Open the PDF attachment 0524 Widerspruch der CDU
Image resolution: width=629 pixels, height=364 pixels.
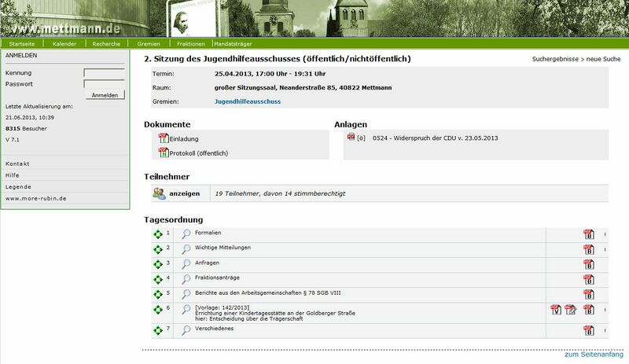point(351,138)
